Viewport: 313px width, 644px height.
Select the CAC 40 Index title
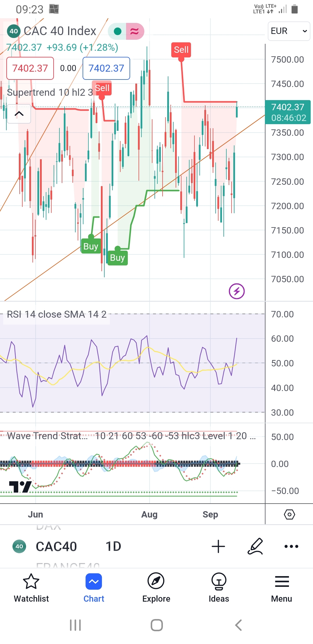tap(60, 31)
